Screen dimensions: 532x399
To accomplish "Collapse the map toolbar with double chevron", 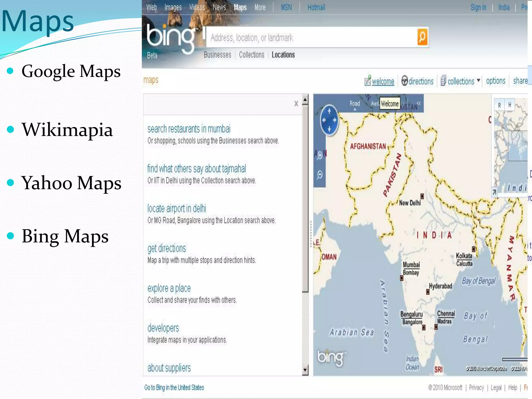I will click(x=418, y=103).
